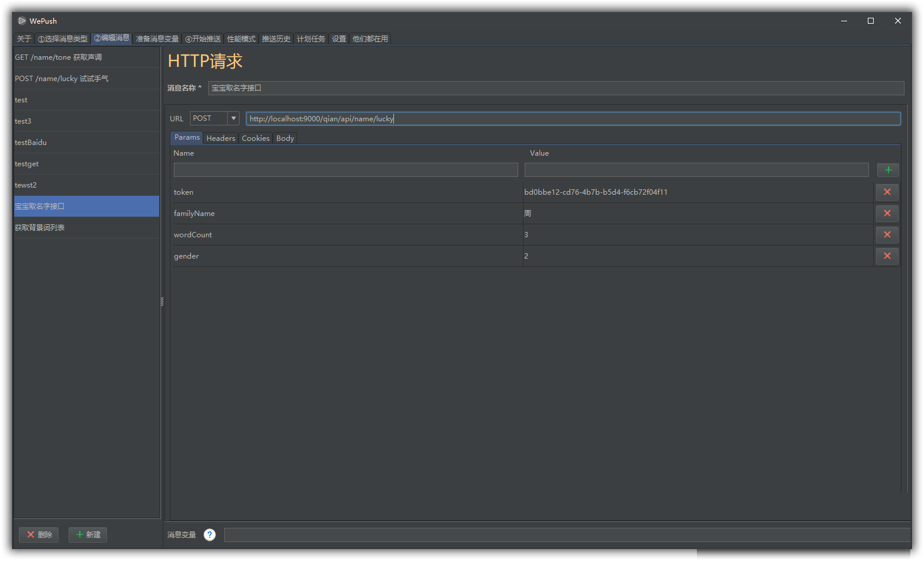Select the 'test' message
This screenshot has height=561, width=924.
pos(86,100)
